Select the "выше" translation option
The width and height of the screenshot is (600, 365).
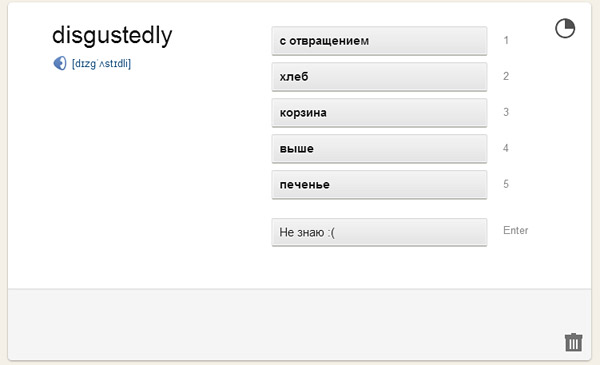(379, 148)
